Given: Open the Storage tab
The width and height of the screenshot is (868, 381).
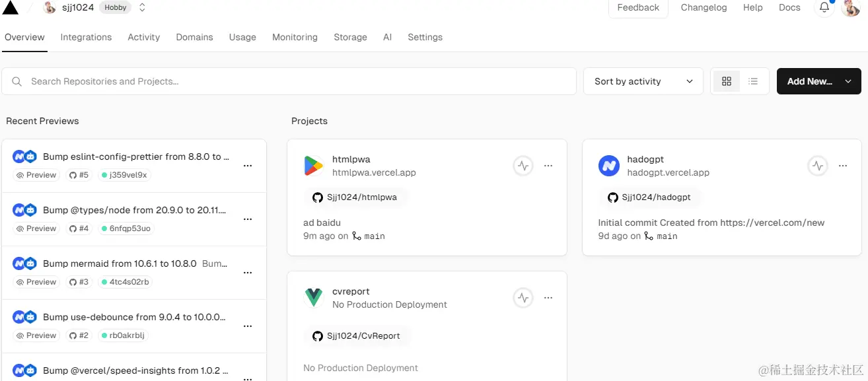Looking at the screenshot, I should (350, 37).
